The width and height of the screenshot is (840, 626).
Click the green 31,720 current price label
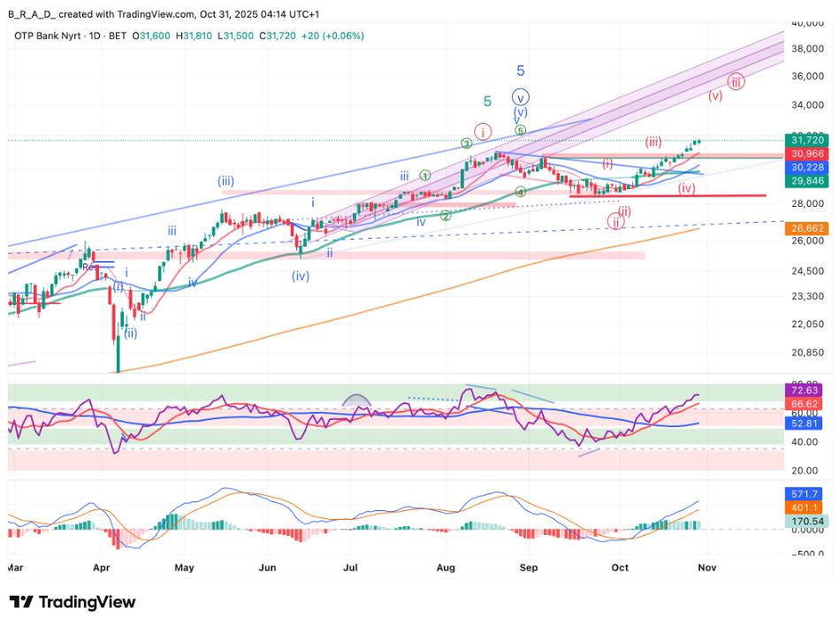coord(808,140)
